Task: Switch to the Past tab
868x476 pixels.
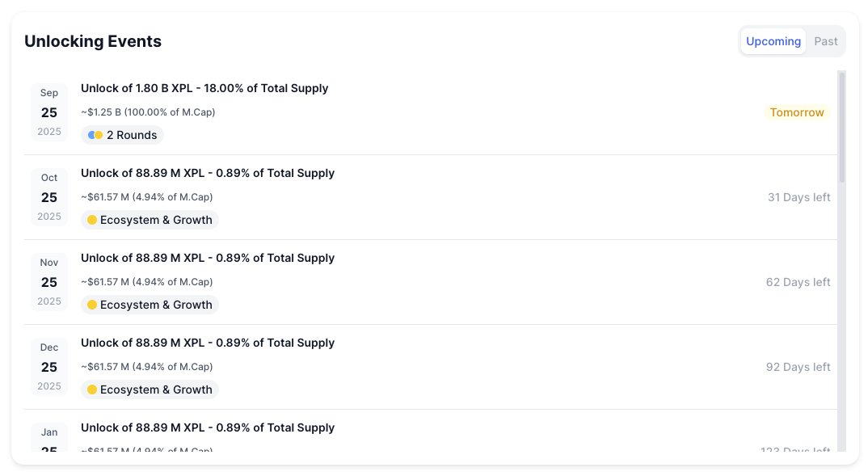Action: point(825,41)
